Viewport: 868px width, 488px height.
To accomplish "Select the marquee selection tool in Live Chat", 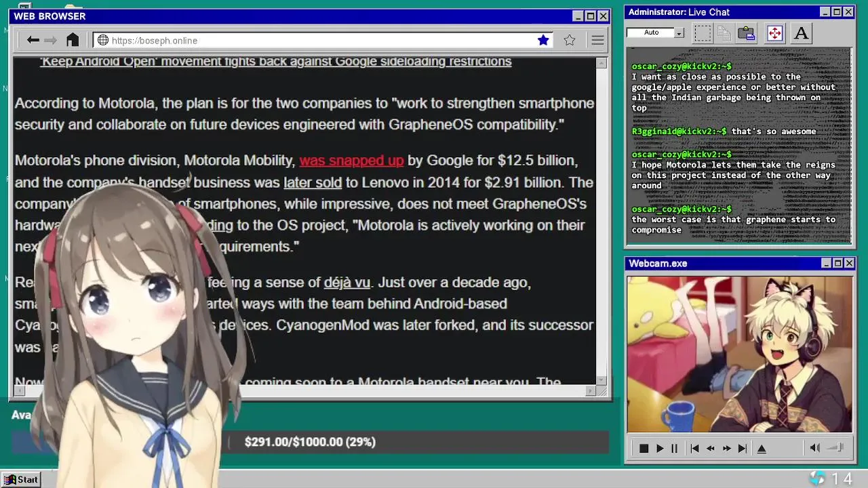I will click(703, 33).
